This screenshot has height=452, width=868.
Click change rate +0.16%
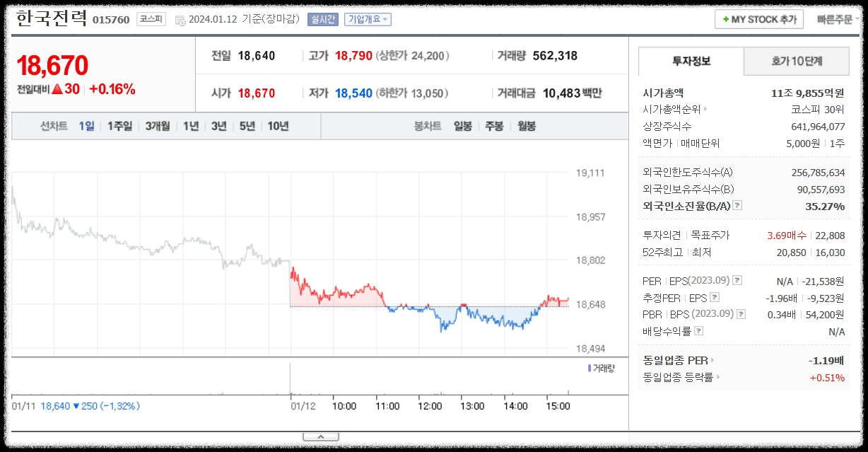pos(112,89)
